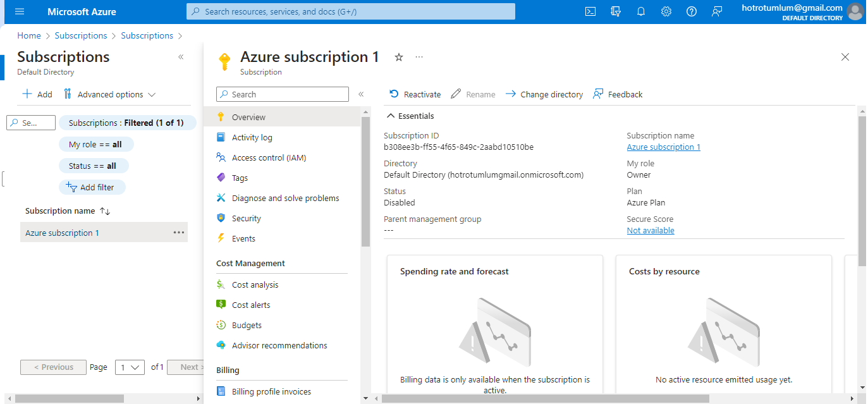Click the Costs by resource card
This screenshot has height=404, width=868.
[724, 324]
